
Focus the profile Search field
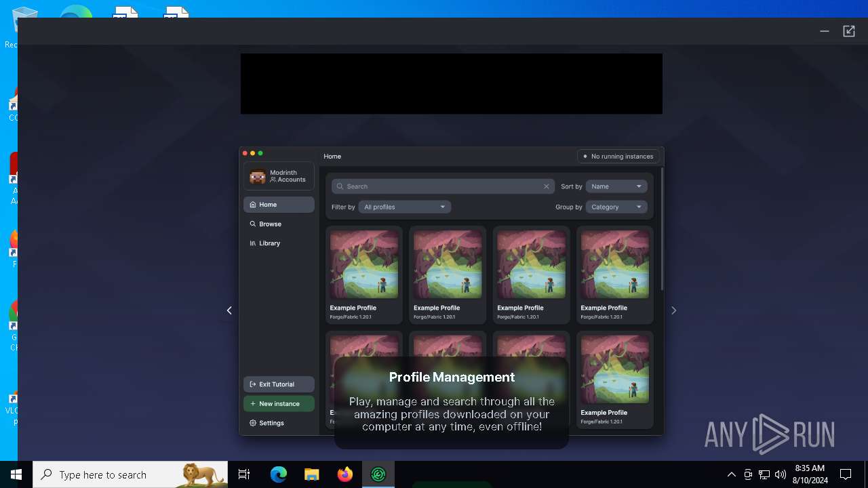[x=443, y=186]
